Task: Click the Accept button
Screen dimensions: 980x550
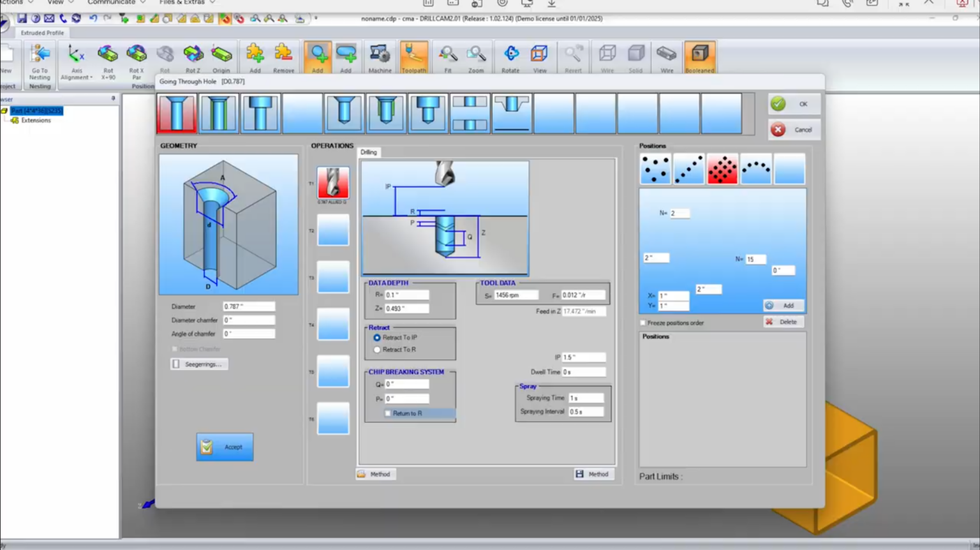Action: tap(225, 447)
